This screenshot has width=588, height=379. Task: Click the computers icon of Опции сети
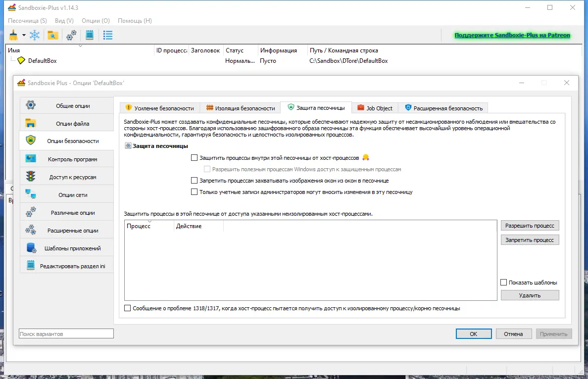point(30,194)
